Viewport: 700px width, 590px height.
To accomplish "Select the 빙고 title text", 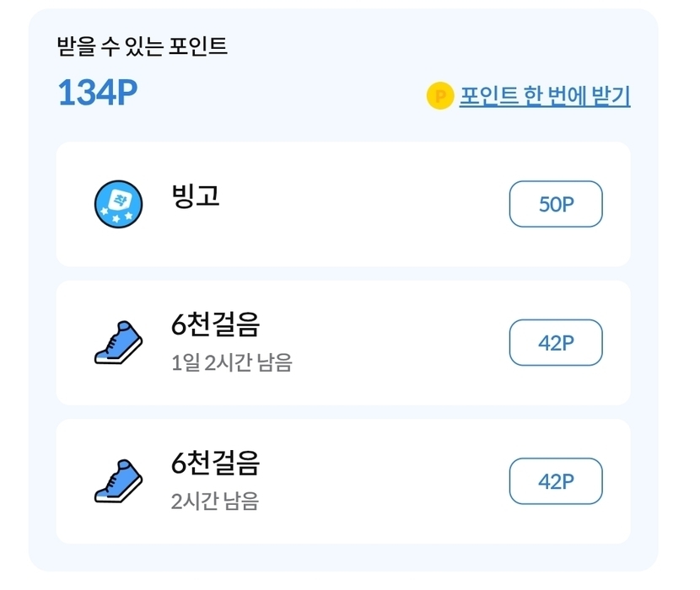I will [x=195, y=196].
